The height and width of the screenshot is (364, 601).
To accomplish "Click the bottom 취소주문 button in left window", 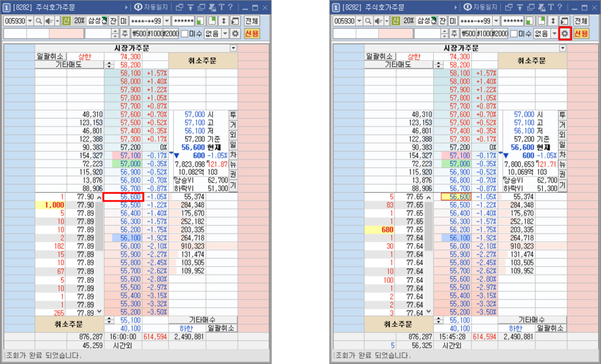I will tap(69, 324).
